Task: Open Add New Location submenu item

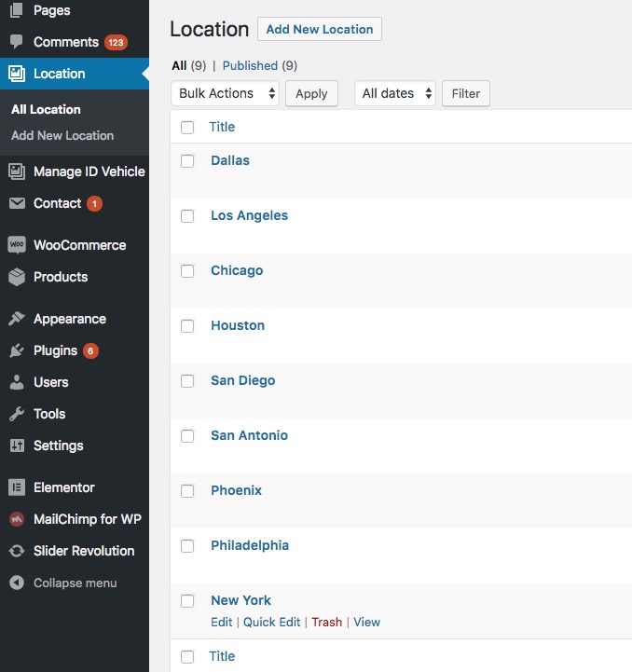Action: (x=62, y=135)
